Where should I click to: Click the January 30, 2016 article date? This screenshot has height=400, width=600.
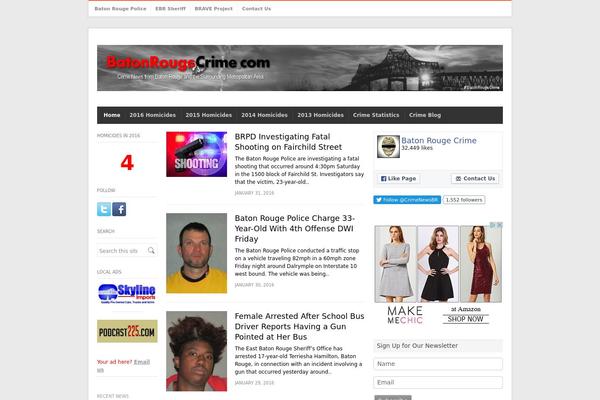coord(254,285)
